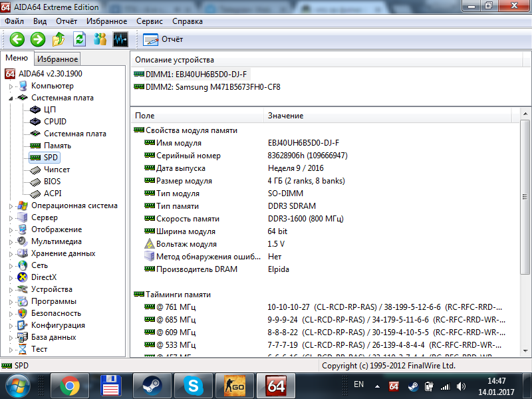Click the volume speaker tray icon
This screenshot has width=532, height=399.
[x=461, y=386]
